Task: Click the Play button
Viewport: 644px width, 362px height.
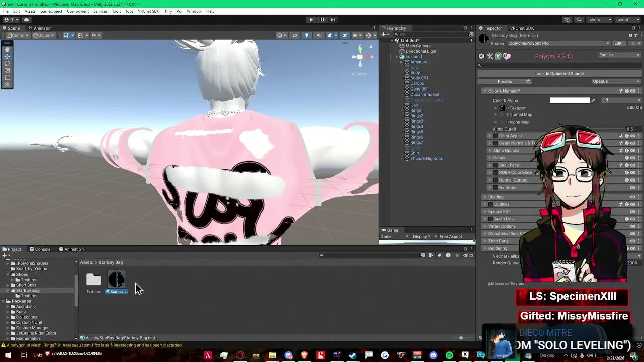Action: point(311,20)
